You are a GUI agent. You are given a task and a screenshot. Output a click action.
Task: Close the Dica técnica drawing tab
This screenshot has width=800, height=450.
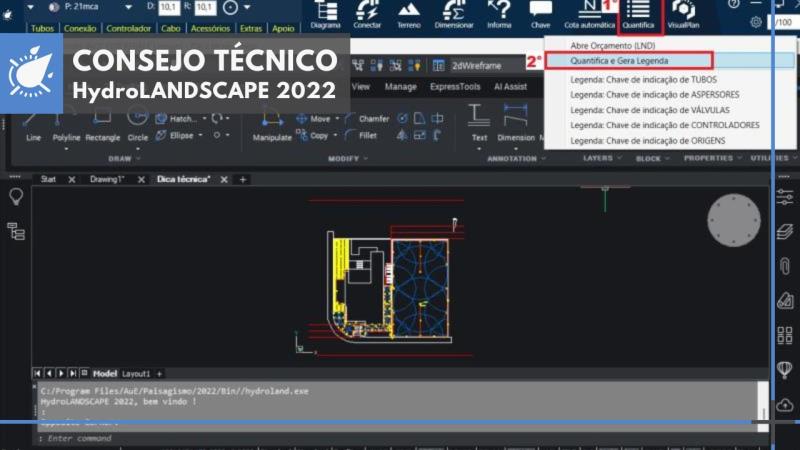click(224, 180)
